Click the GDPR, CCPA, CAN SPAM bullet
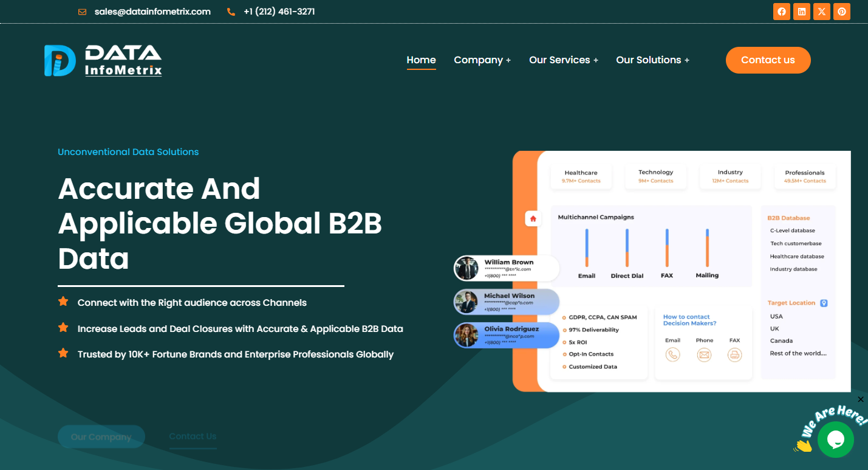This screenshot has height=470, width=868. point(600,317)
